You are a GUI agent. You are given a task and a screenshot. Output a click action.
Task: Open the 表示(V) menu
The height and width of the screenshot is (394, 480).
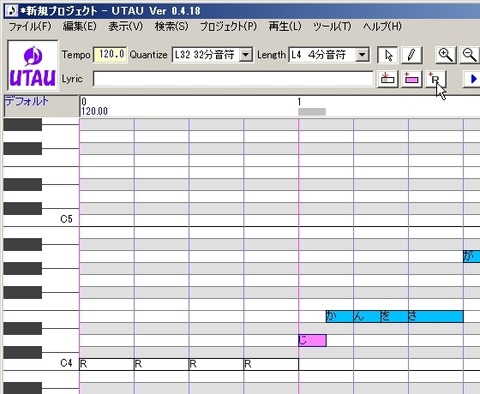pos(125,27)
